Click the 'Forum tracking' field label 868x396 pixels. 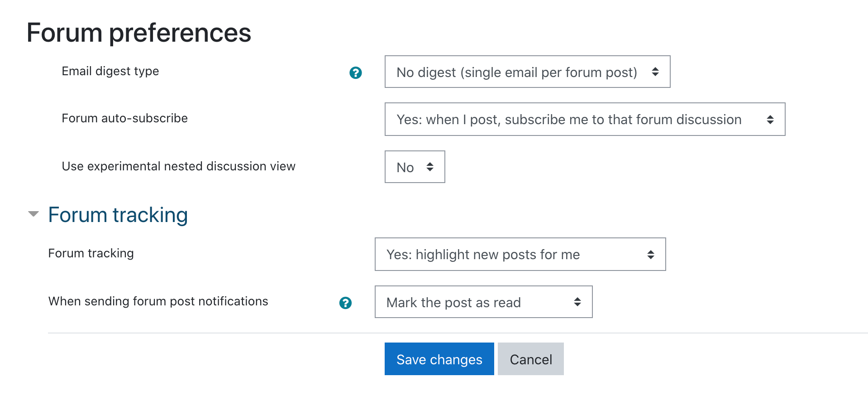coord(91,253)
